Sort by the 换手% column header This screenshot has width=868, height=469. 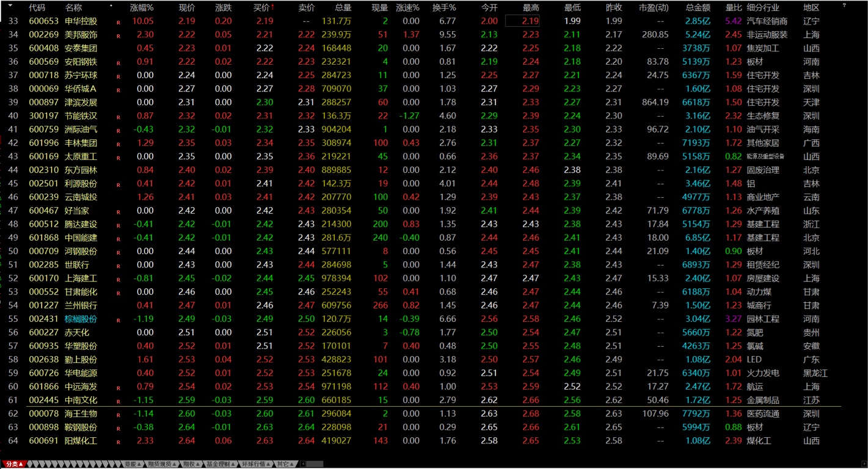(444, 8)
